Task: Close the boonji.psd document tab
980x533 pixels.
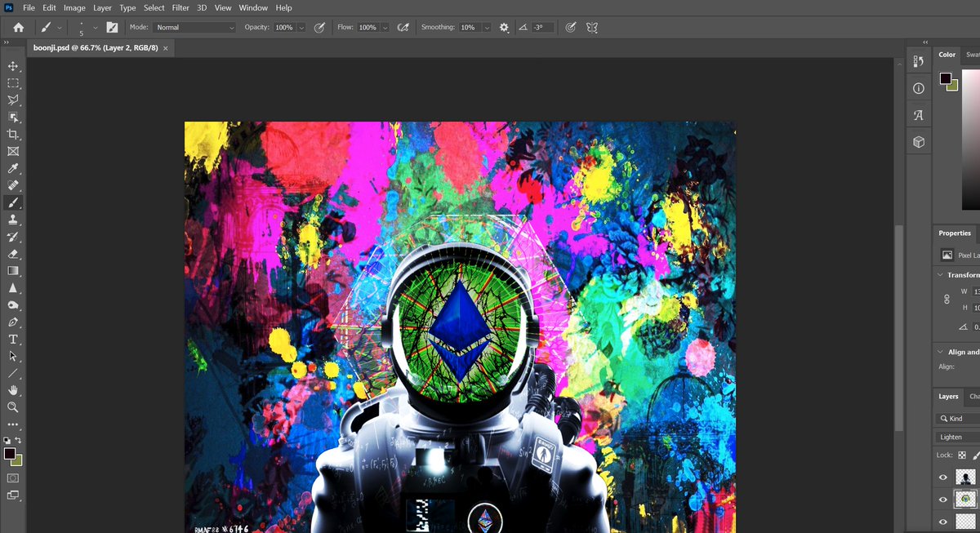Action: pyautogui.click(x=166, y=48)
